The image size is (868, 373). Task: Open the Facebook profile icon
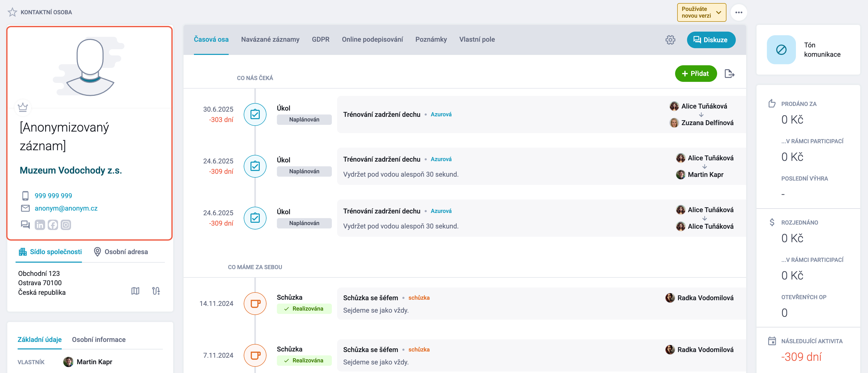[x=53, y=225]
